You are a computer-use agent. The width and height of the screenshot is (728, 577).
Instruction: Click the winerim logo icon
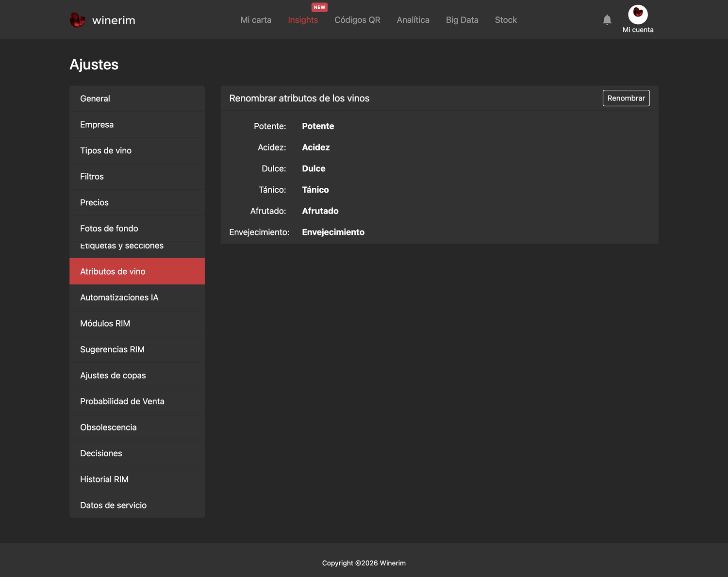point(78,20)
